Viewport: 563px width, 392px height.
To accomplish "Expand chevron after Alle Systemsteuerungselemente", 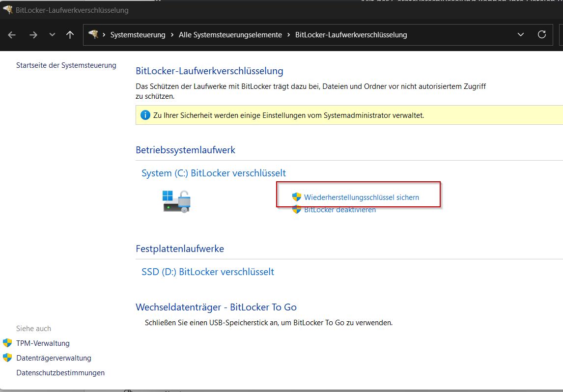I will tap(288, 35).
